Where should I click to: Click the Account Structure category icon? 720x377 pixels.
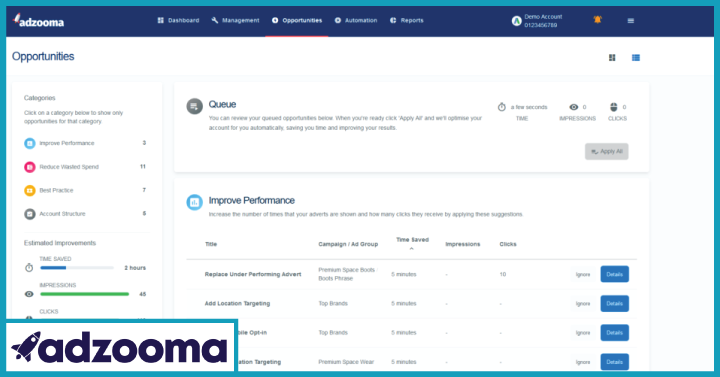click(29, 214)
